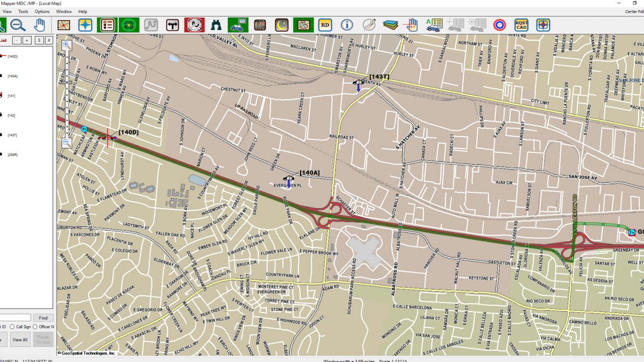Select the Officer radio button
Viewport: 644px width, 362px height.
pyautogui.click(x=35, y=327)
